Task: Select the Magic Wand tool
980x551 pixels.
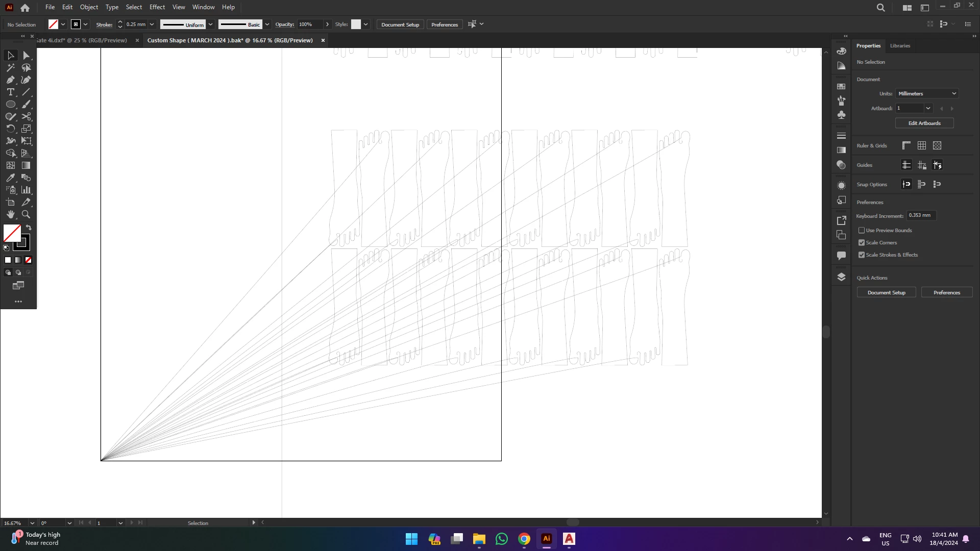Action: click(10, 67)
